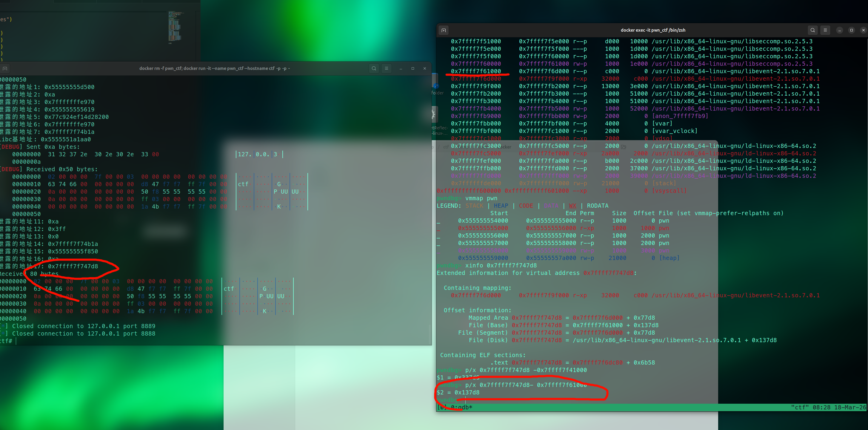The width and height of the screenshot is (868, 430).
Task: Click the '[vvar_vclock]' mapping name
Action: 675,131
